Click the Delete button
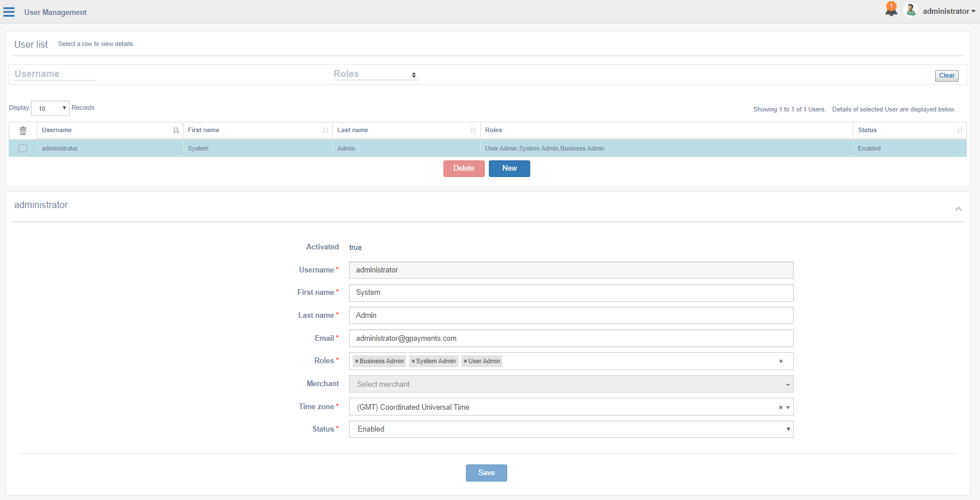980x500 pixels. click(x=464, y=168)
